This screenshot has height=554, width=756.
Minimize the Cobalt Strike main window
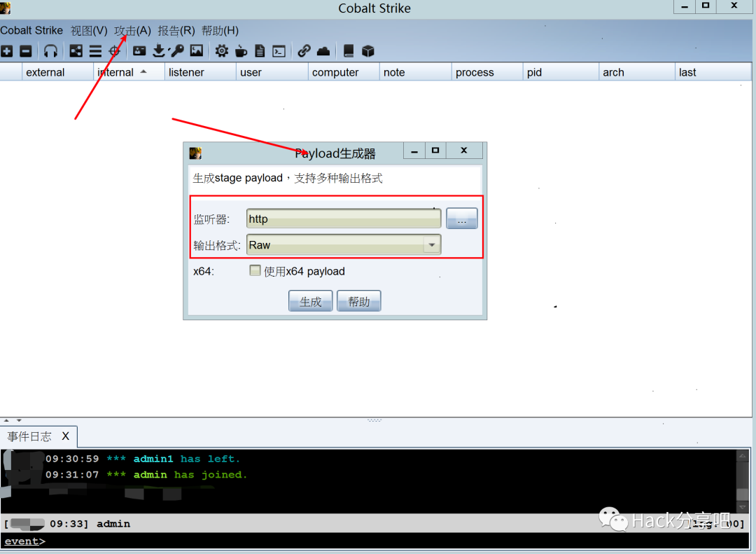[684, 6]
